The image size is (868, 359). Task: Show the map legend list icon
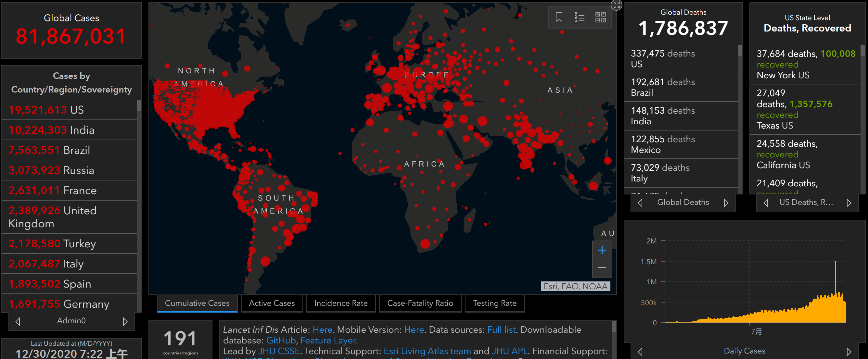580,17
